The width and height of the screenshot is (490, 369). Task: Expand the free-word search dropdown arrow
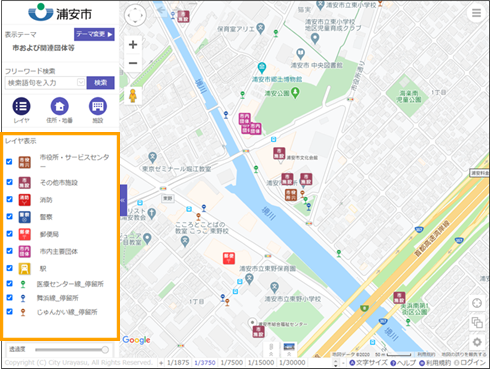click(x=81, y=82)
